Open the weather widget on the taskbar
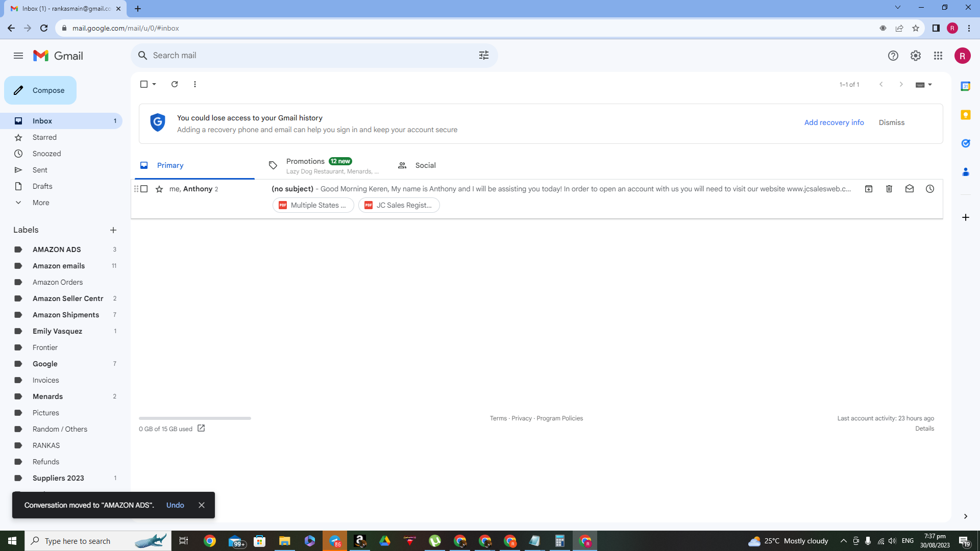Viewport: 980px width, 551px height. pyautogui.click(x=788, y=541)
